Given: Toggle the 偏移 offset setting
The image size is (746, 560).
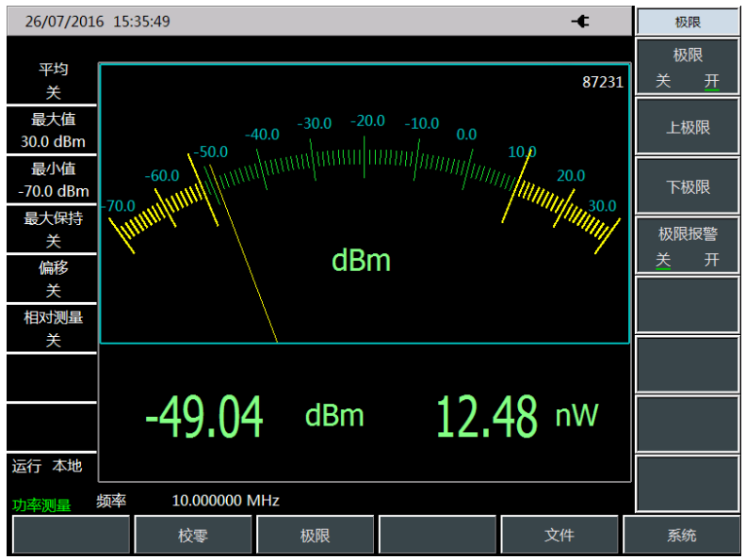Looking at the screenshot, I should 52,279.
